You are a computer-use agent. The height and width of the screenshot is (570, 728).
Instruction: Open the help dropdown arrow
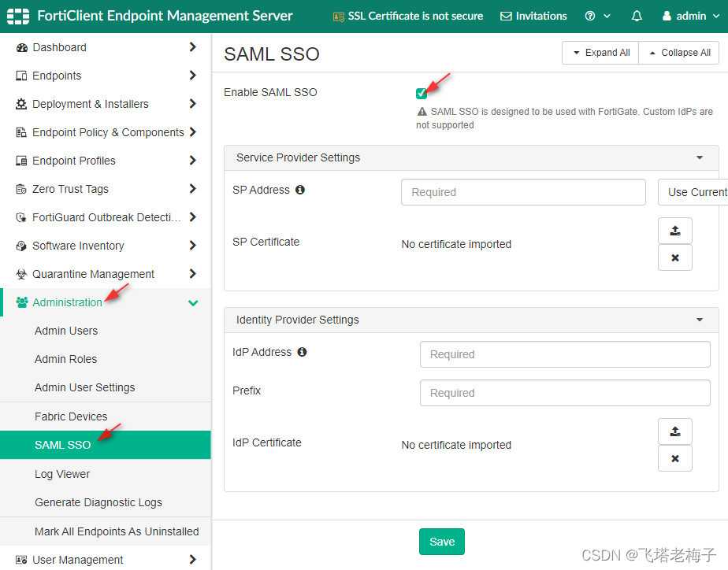click(607, 17)
